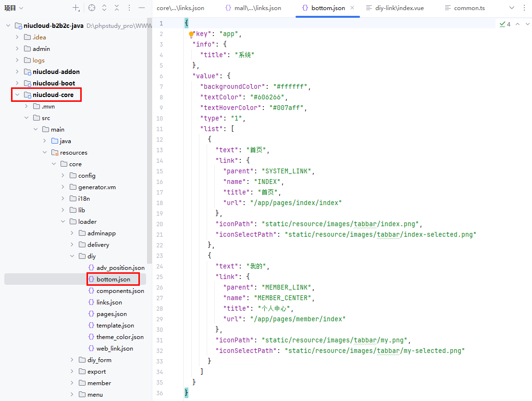532x401 pixels.
Task: Hide the project tool window with minus icon
Action: pos(142,8)
